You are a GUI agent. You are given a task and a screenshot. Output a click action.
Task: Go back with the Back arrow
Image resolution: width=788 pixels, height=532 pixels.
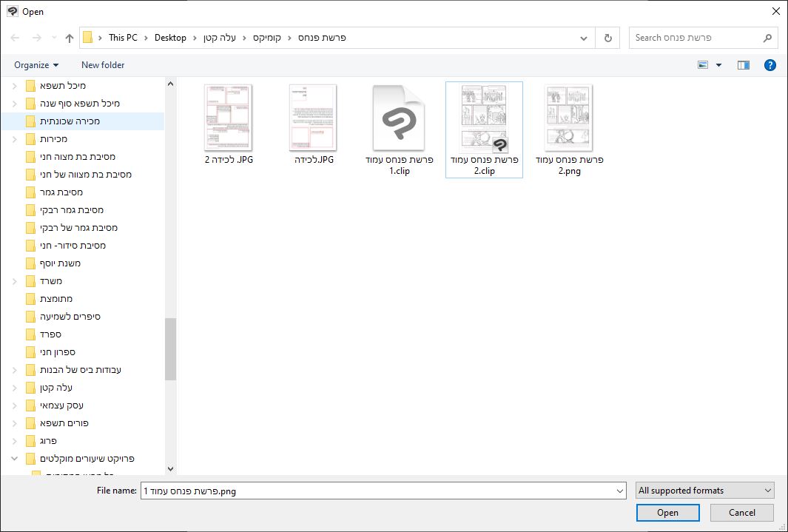[x=15, y=38]
